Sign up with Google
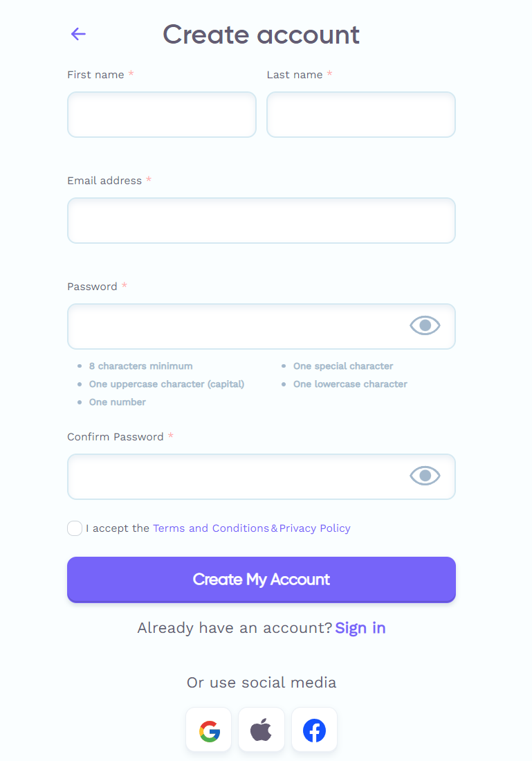The image size is (532, 761). [208, 729]
